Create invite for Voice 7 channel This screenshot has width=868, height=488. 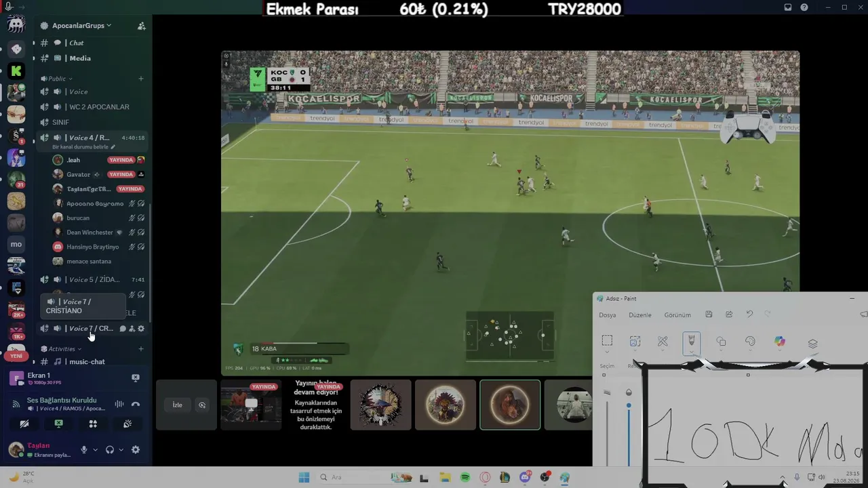tap(132, 329)
